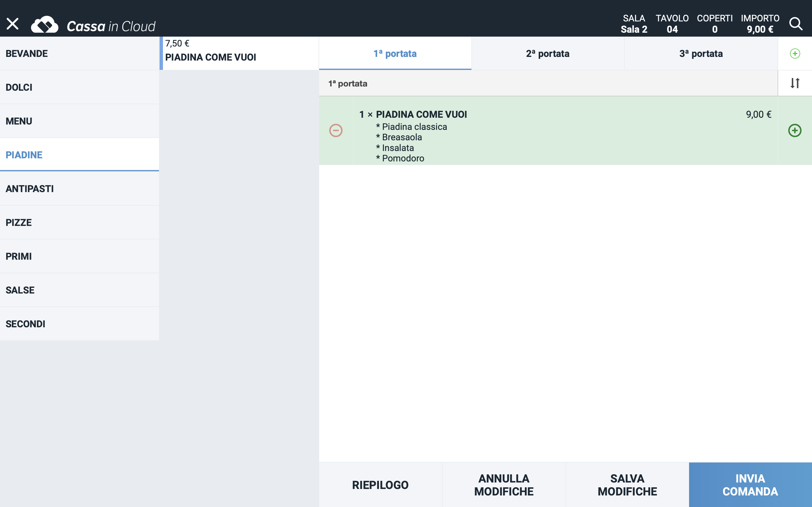Add a new portata with green plus

click(x=795, y=53)
